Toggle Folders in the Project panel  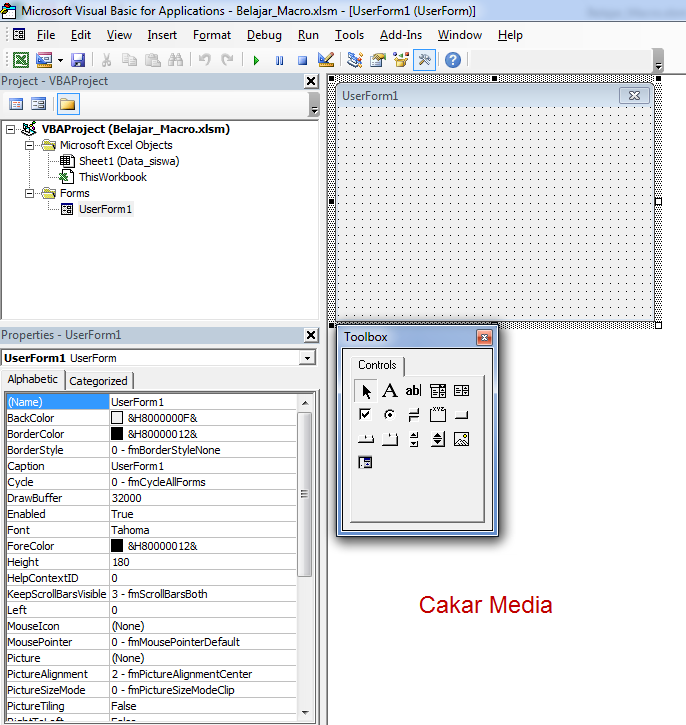[68, 104]
